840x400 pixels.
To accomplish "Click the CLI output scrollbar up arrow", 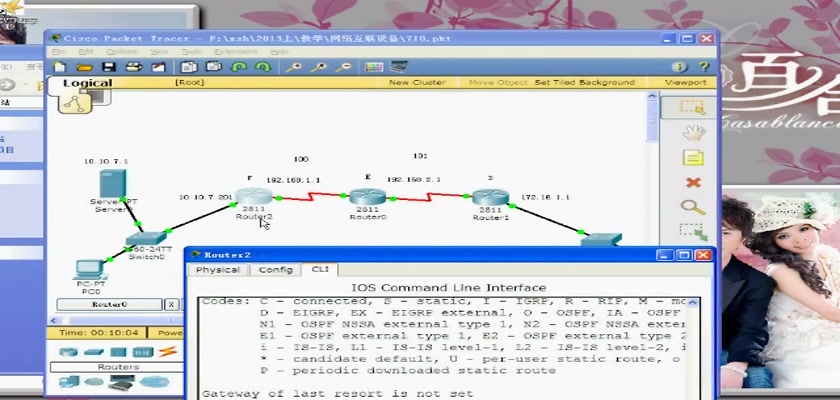I will click(693, 303).
